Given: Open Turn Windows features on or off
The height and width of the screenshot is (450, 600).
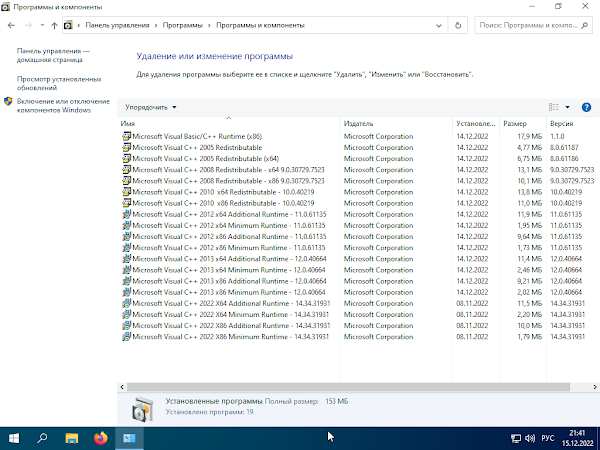Looking at the screenshot, I should [x=63, y=106].
